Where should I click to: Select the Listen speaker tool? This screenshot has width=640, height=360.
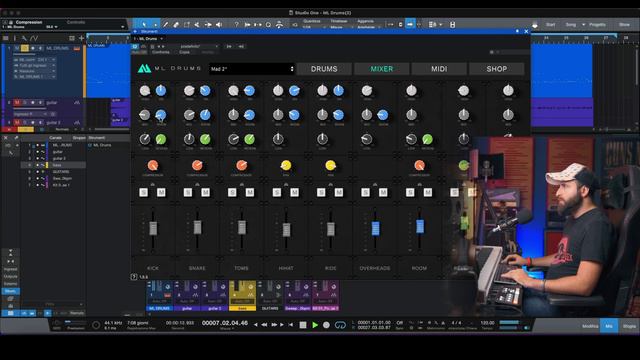pos(219,24)
